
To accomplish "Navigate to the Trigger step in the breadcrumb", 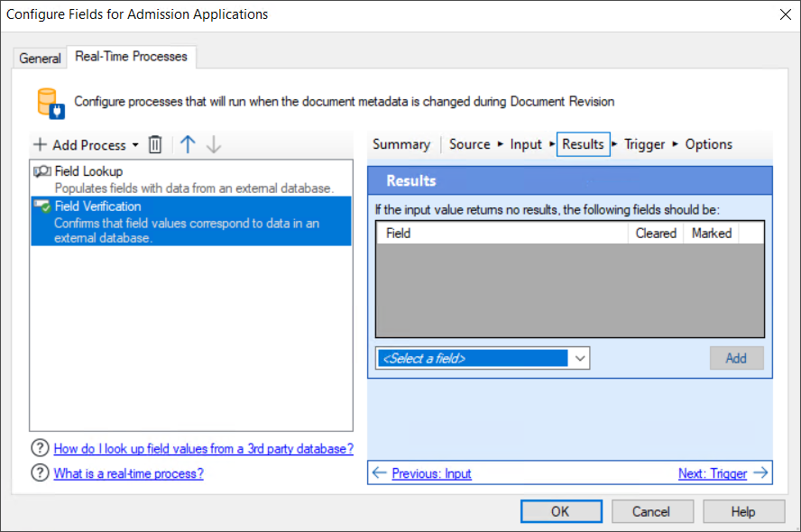I will [x=644, y=143].
